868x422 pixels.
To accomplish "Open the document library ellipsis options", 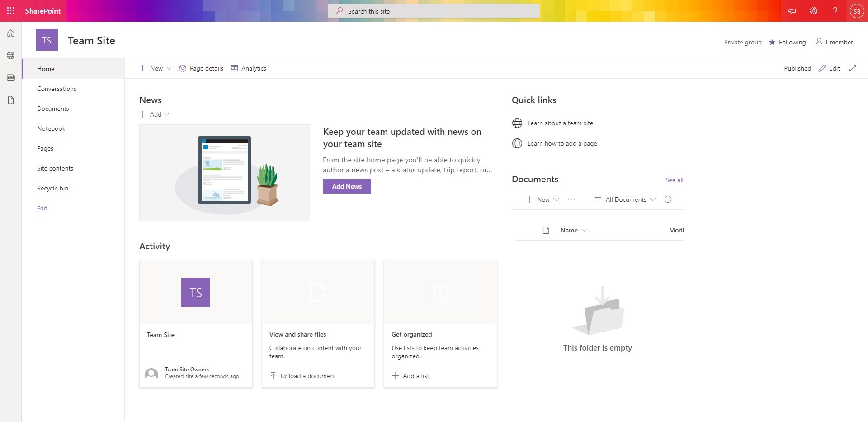I will [x=571, y=199].
